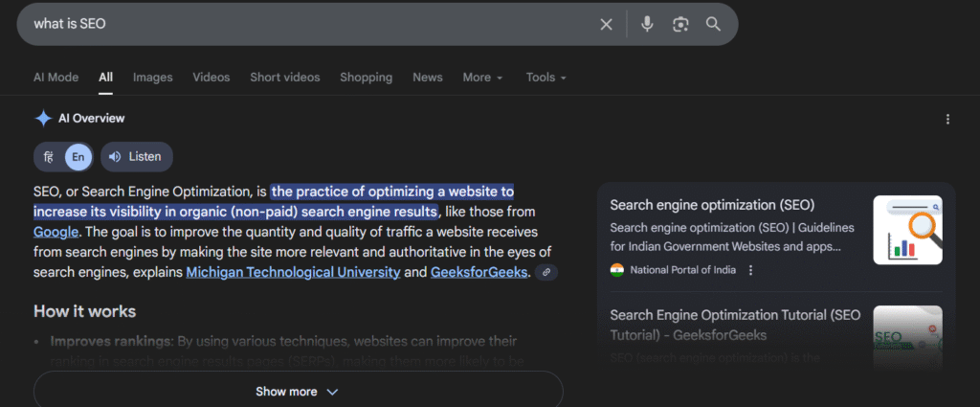Open the Shopping tab
The width and height of the screenshot is (980, 407).
click(367, 78)
